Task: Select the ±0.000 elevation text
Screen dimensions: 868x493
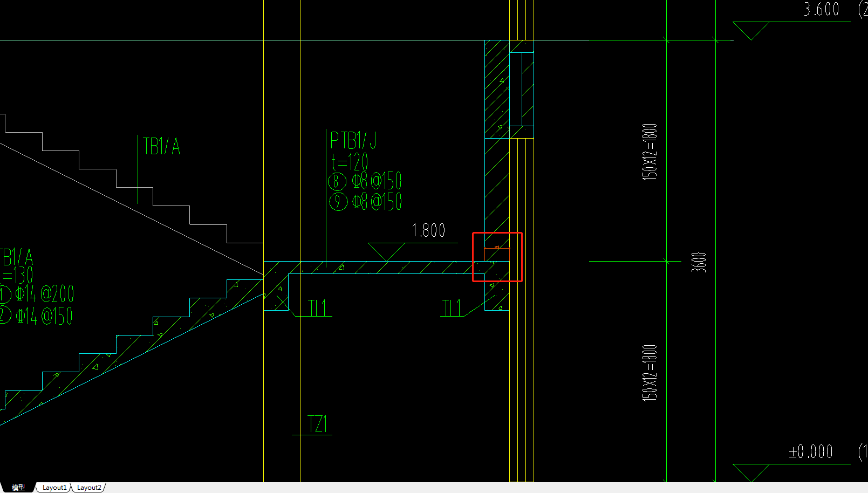Action: (x=811, y=451)
